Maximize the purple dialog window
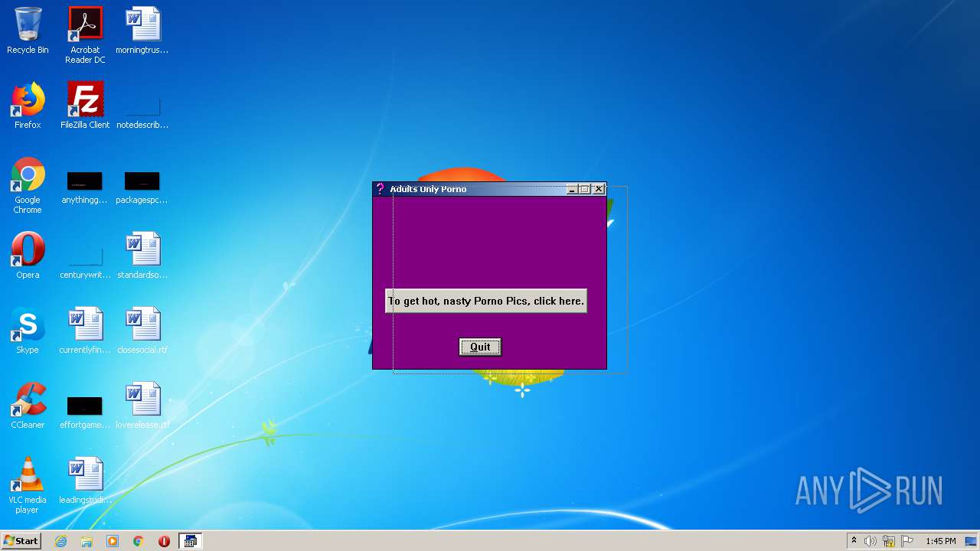The width and height of the screenshot is (980, 551). click(x=585, y=189)
